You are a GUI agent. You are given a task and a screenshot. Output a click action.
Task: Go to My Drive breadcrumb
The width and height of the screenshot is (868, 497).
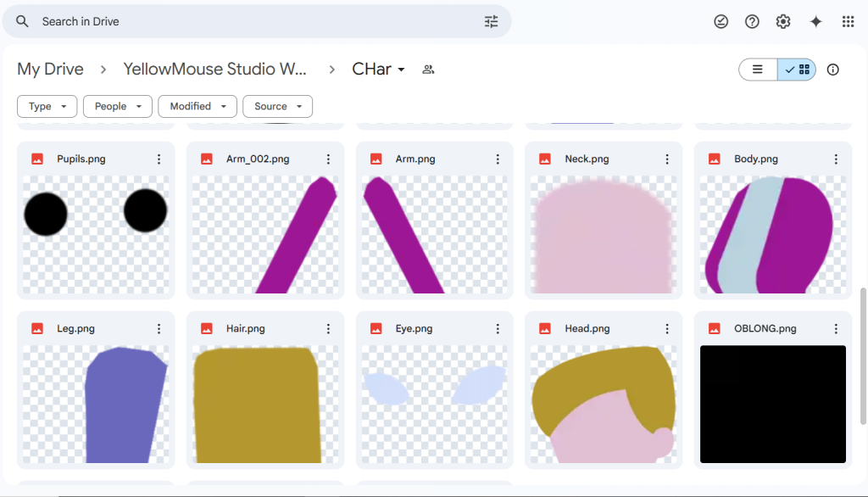(50, 70)
